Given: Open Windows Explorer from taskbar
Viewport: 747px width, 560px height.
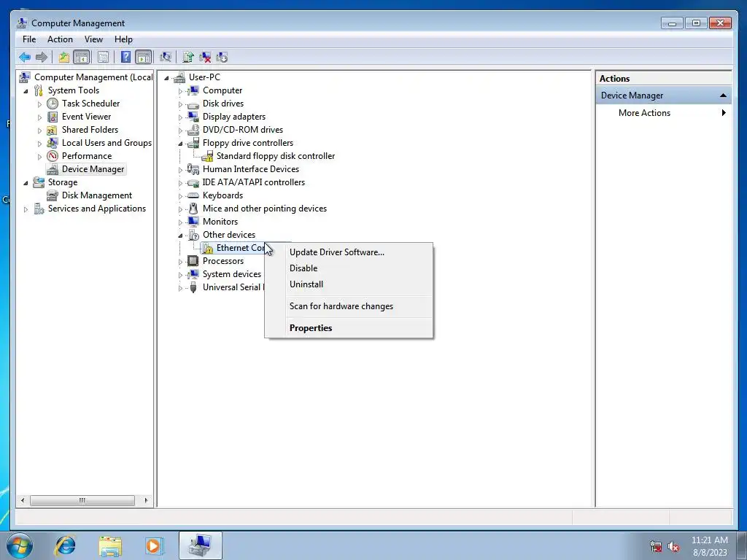Looking at the screenshot, I should click(x=110, y=545).
